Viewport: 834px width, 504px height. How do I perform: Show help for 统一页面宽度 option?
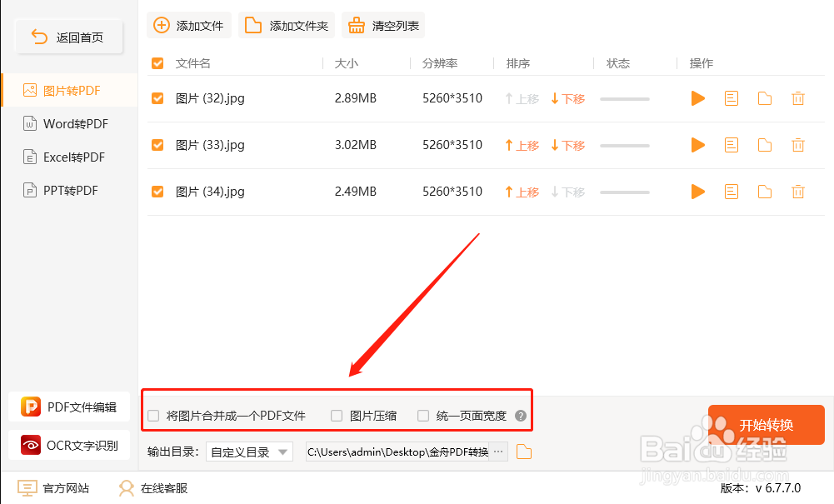click(x=521, y=416)
